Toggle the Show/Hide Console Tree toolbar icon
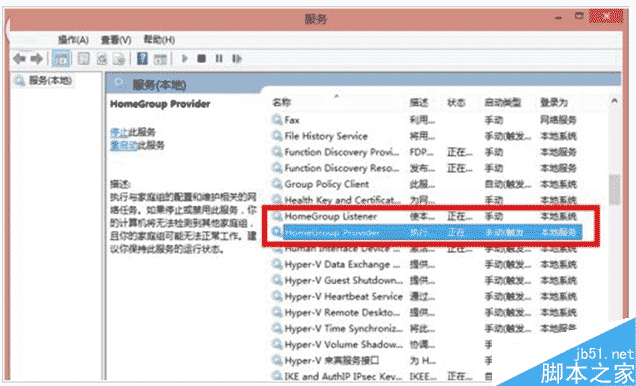The height and width of the screenshot is (386, 636). (x=61, y=59)
